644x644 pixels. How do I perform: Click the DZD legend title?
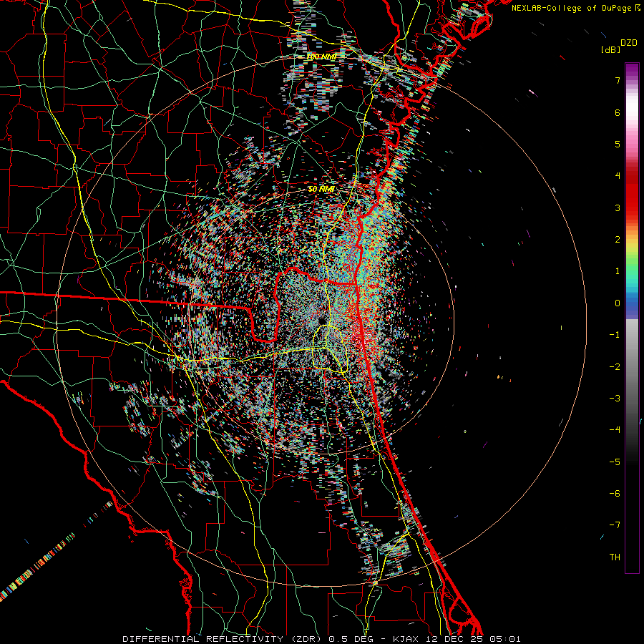coord(629,43)
